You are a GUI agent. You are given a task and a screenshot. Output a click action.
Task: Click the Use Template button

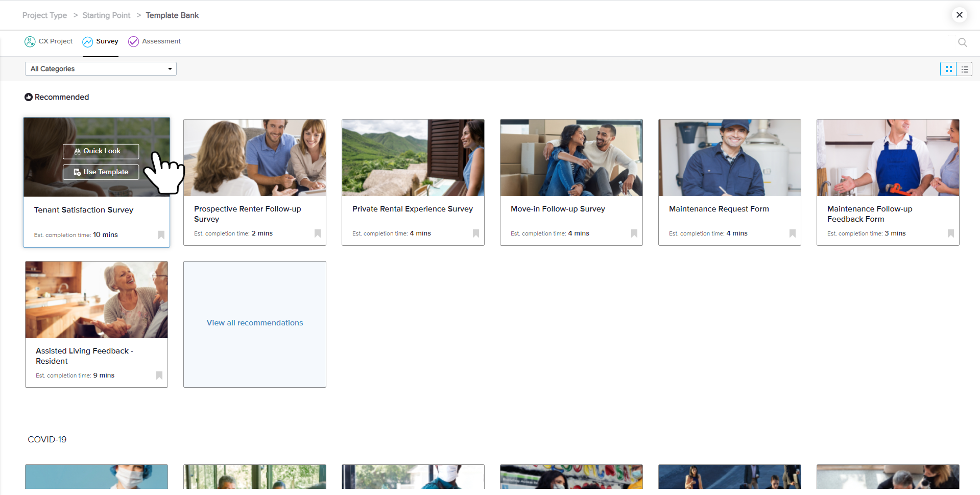[x=101, y=172]
